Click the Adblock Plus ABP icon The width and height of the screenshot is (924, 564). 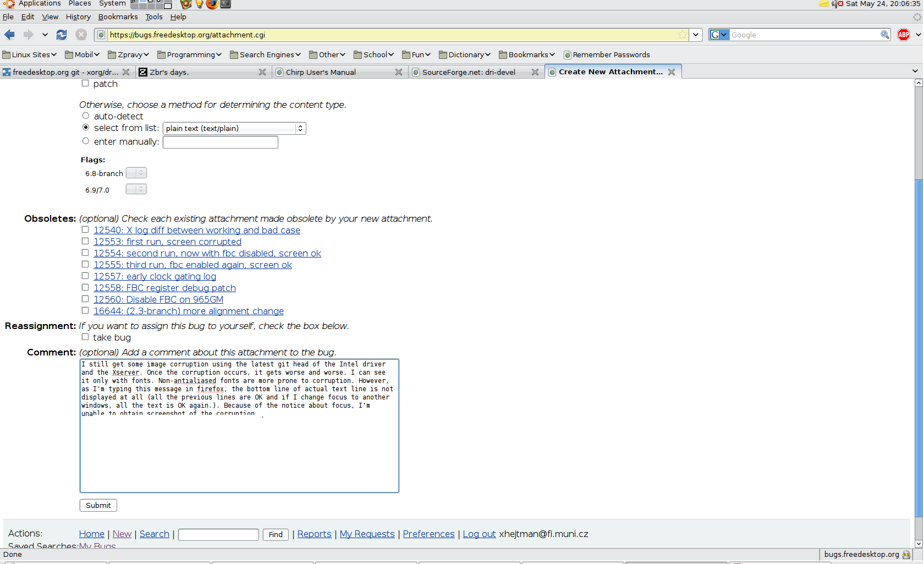[903, 35]
